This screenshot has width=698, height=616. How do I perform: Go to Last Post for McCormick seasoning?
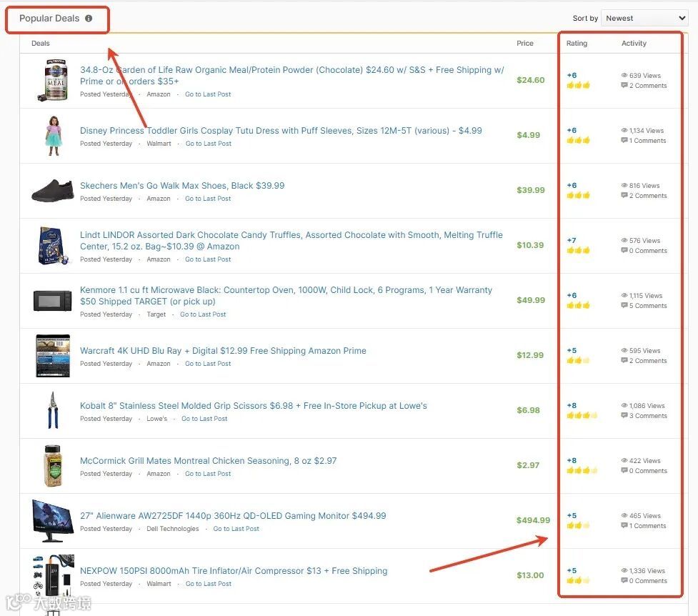click(208, 474)
